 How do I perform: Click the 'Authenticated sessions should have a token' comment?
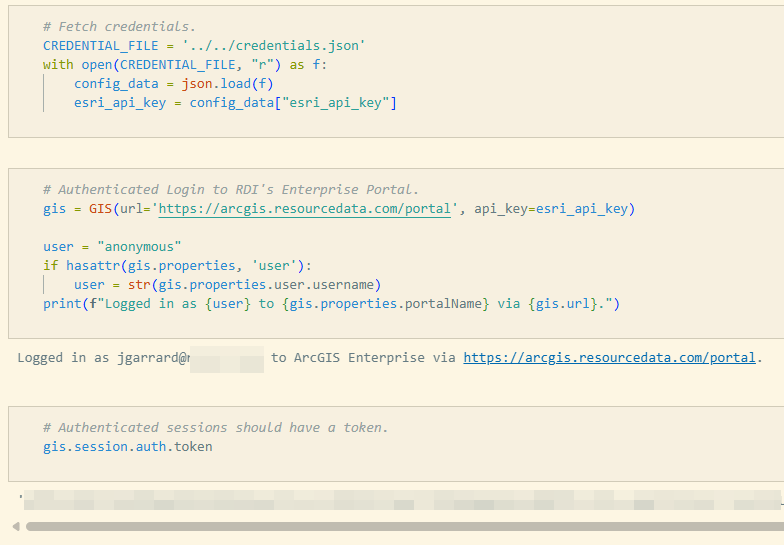coord(216,428)
